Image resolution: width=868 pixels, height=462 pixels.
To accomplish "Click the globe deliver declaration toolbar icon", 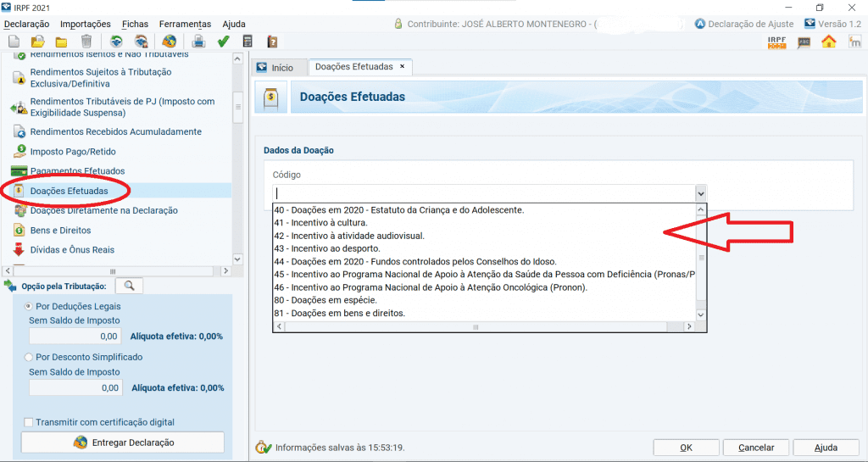I will click(170, 41).
